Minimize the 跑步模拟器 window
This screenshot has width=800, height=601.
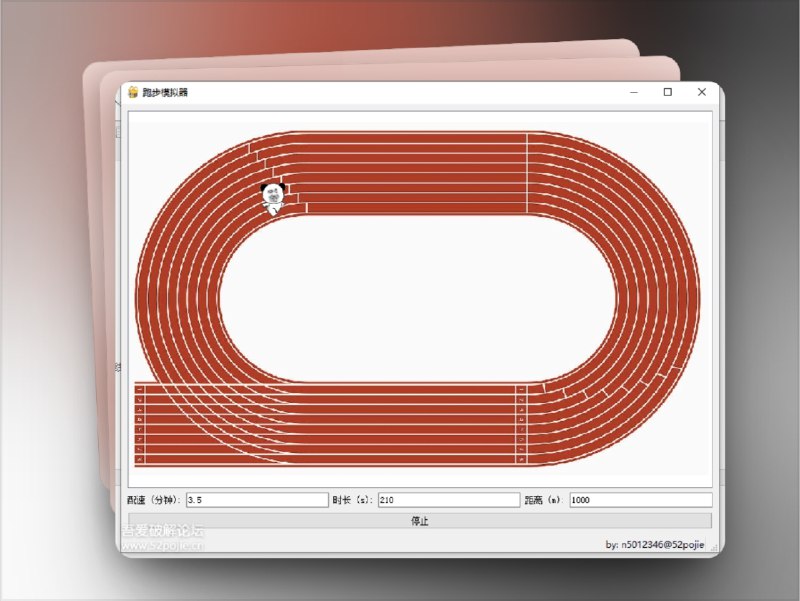pos(634,92)
